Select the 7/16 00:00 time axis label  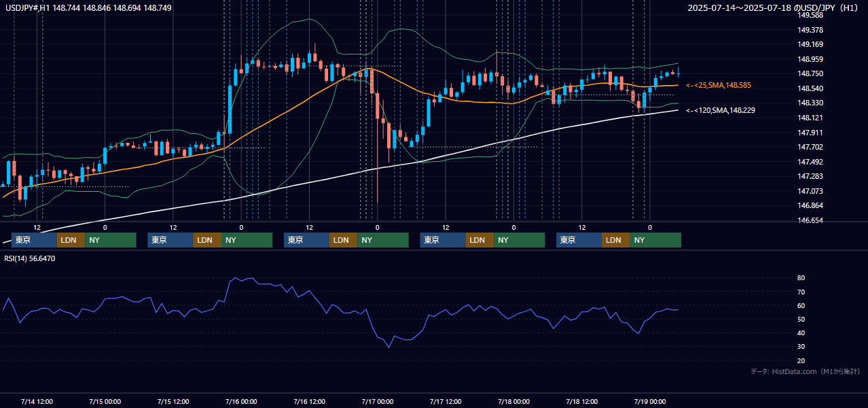(241, 401)
